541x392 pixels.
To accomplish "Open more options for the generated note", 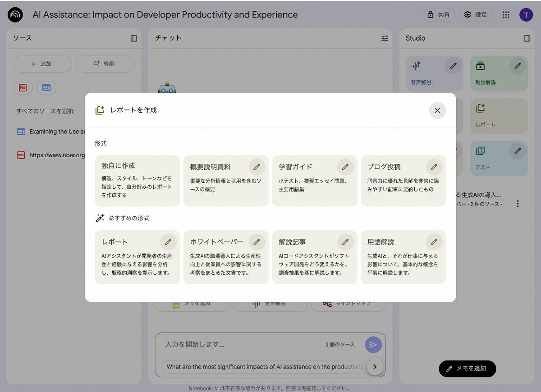I will (x=518, y=204).
